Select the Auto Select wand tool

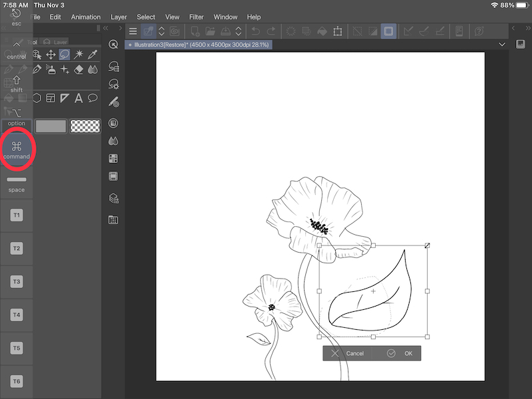79,54
